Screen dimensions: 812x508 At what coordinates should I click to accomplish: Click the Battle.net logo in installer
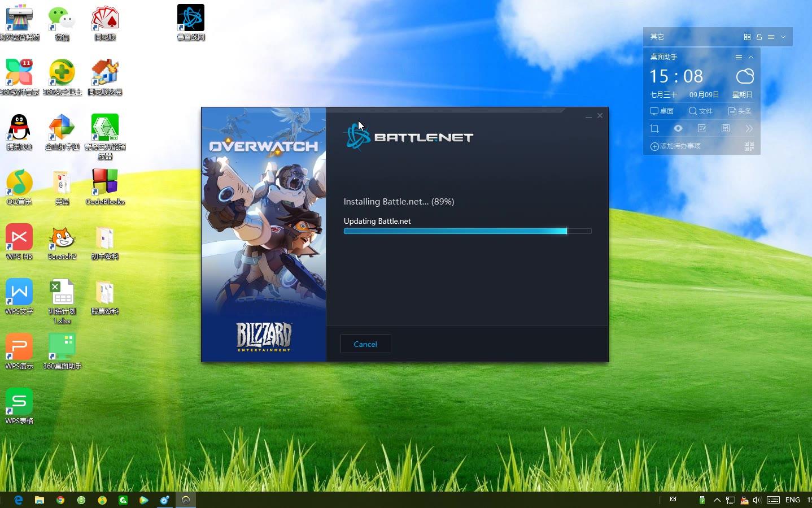coord(409,136)
